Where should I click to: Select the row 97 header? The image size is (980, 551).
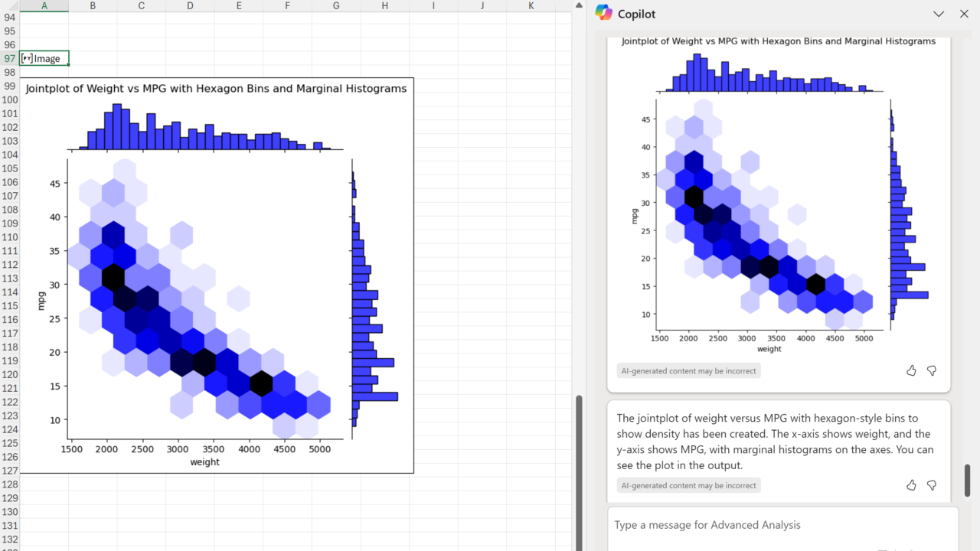coord(9,59)
